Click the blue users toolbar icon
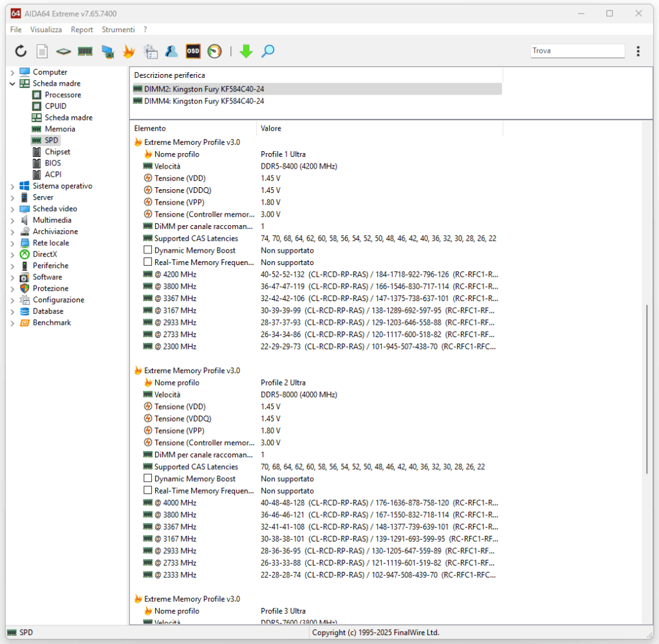 pyautogui.click(x=171, y=51)
